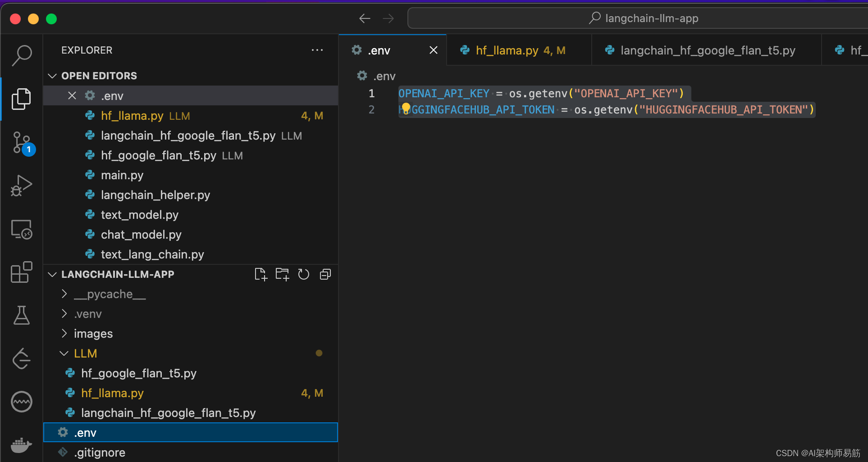Click the EXPLORER panel title

[87, 50]
